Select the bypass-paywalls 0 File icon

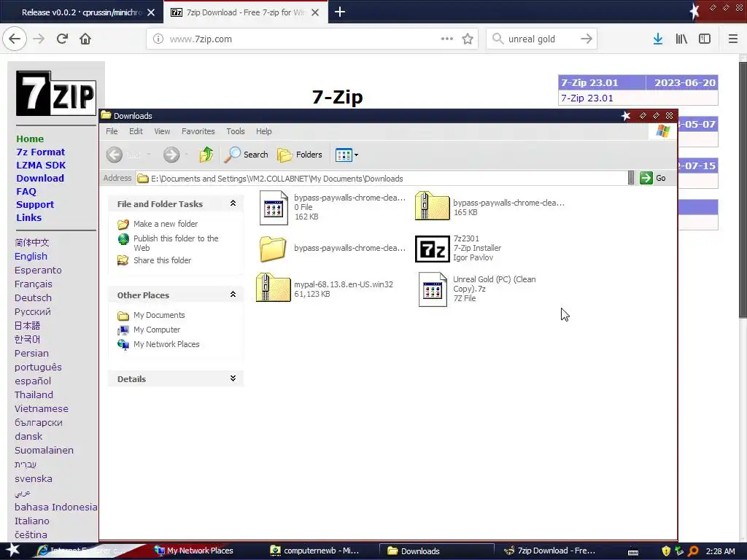274,208
